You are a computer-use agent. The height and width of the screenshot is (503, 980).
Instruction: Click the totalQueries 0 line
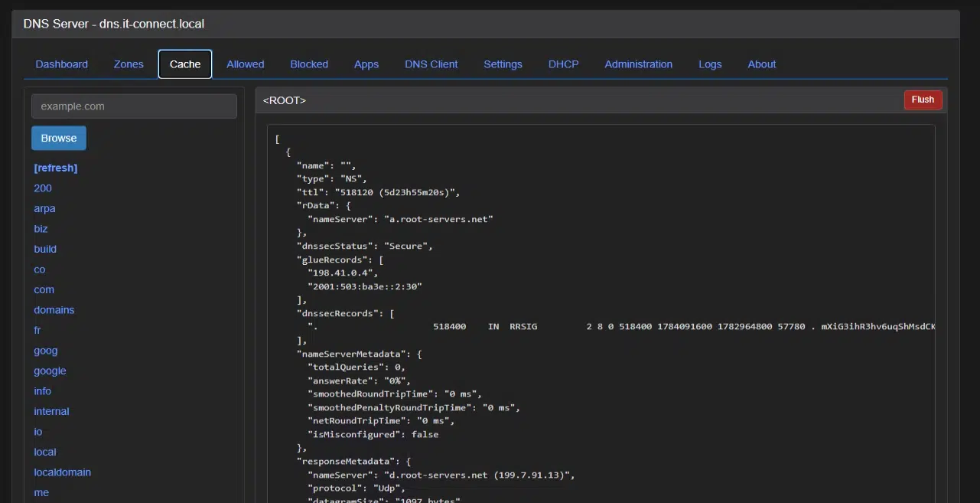(357, 367)
